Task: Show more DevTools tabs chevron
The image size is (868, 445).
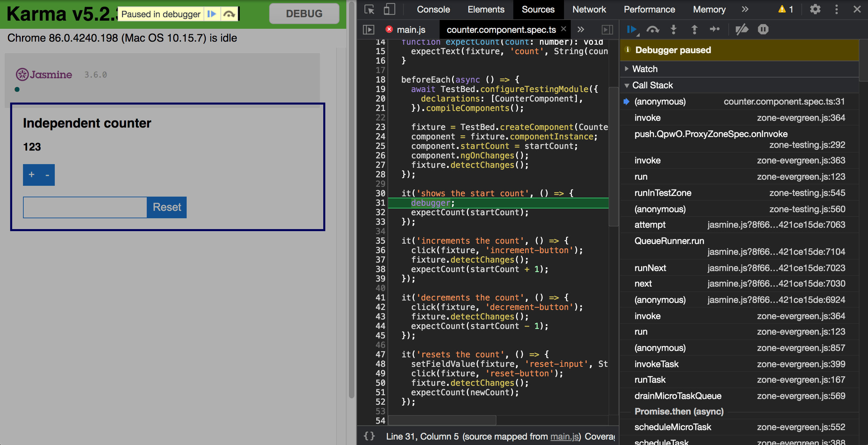Action: pyautogui.click(x=745, y=9)
